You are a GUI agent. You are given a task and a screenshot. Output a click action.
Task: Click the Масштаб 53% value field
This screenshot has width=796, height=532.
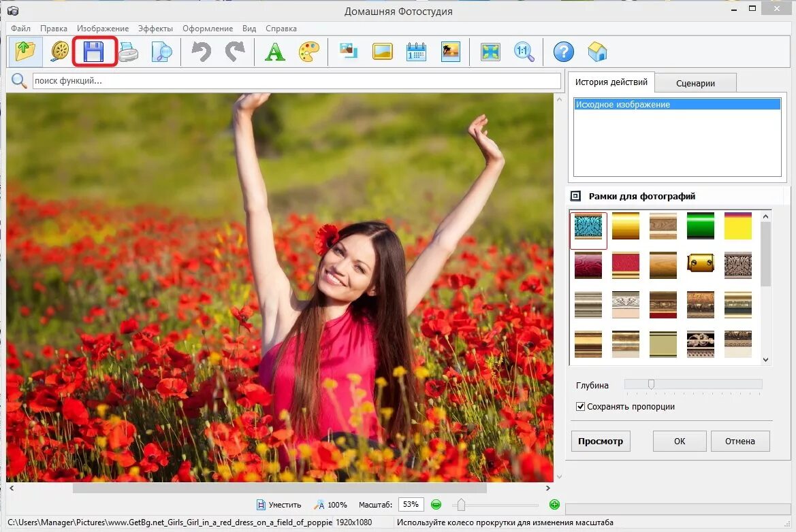click(411, 504)
